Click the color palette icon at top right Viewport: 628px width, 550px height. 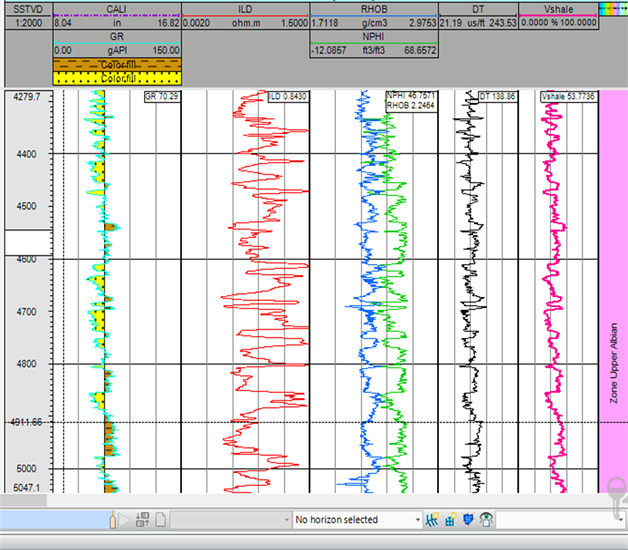tap(609, 7)
